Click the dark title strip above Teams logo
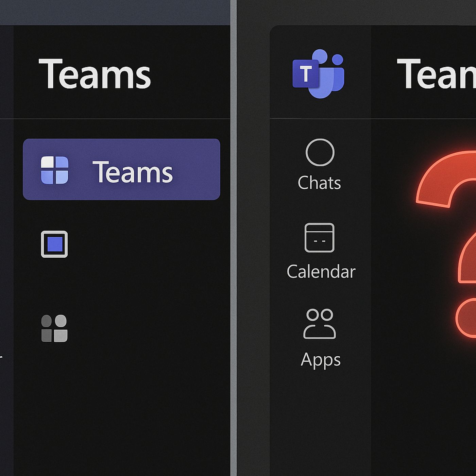The image size is (476, 476). [356, 12]
